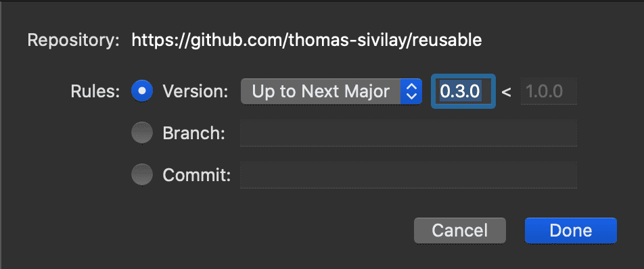This screenshot has height=269, width=644.
Task: Click the 'Repository:' label
Action: pos(74,40)
